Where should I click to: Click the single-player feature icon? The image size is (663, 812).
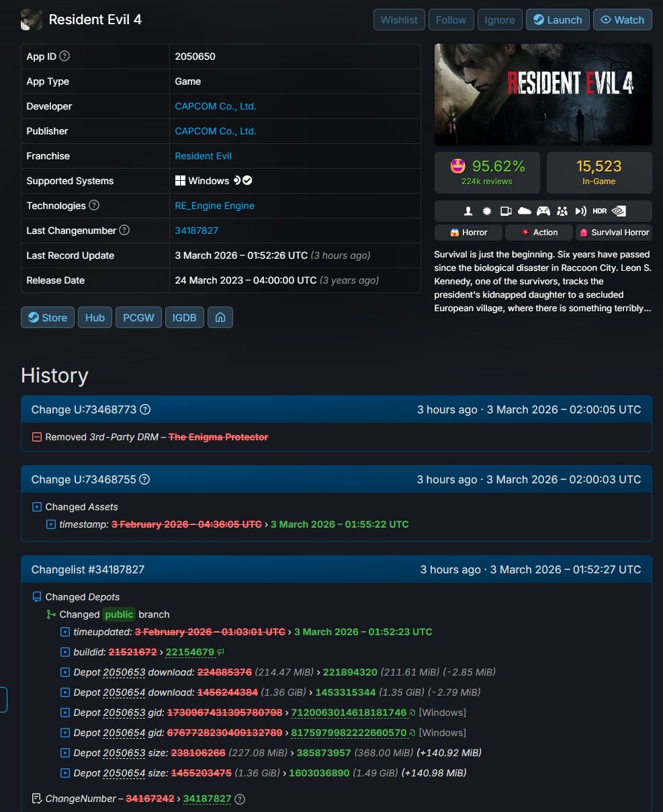(x=468, y=210)
